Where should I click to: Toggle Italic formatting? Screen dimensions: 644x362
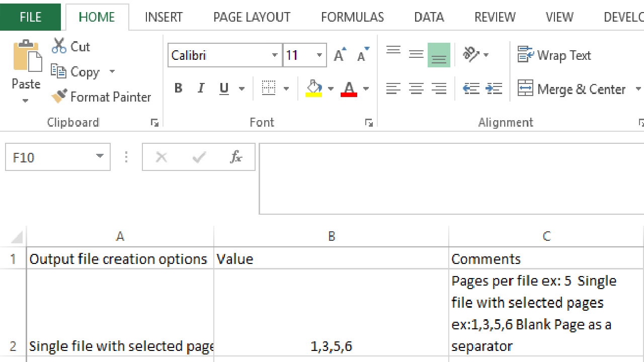pos(201,88)
